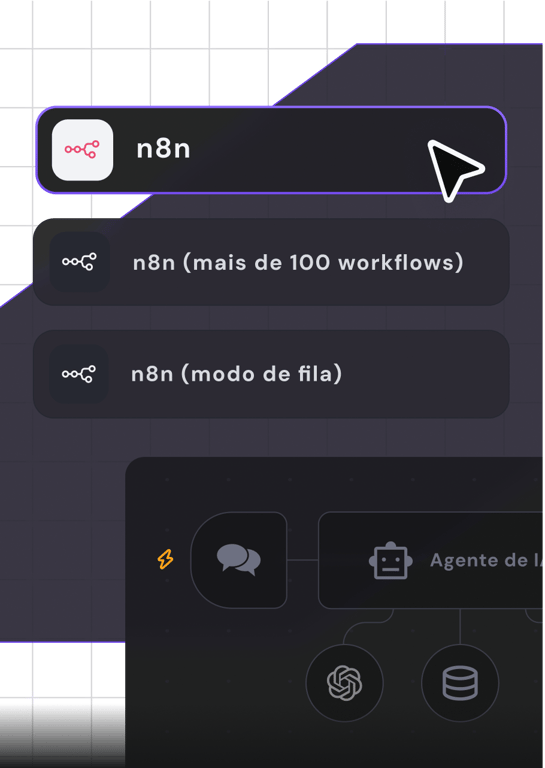Click the robot face icon

tap(391, 560)
